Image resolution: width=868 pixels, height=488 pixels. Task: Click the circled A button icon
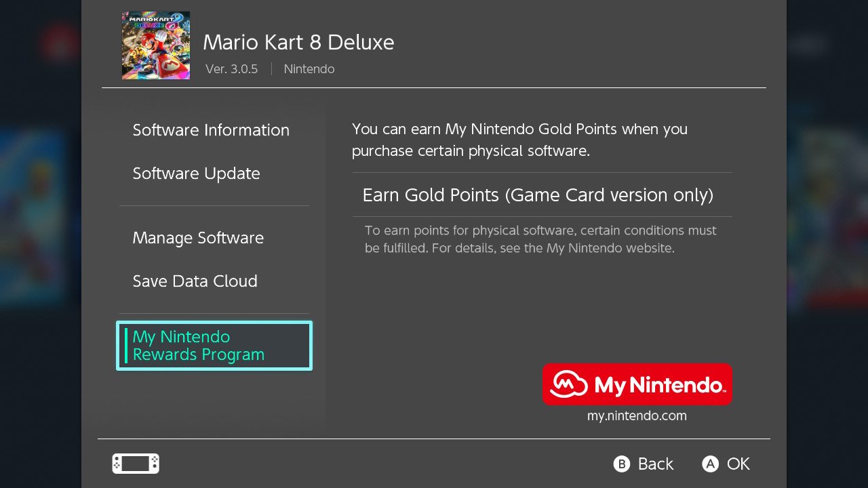tap(710, 464)
